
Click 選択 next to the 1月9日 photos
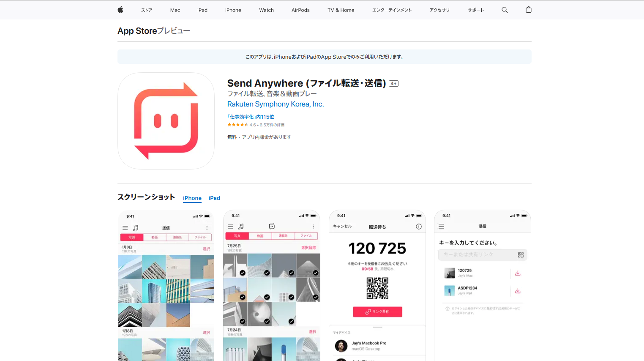(x=207, y=249)
